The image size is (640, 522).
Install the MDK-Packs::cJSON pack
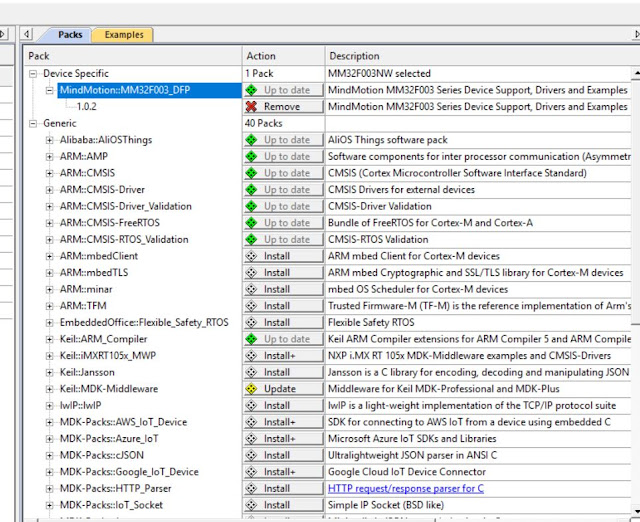pyautogui.click(x=283, y=455)
